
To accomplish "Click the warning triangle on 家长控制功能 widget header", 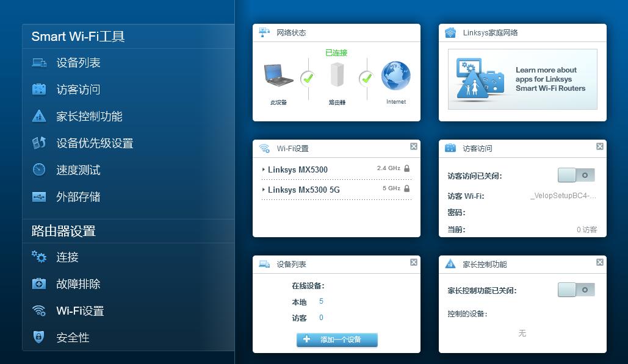I will 450,264.
